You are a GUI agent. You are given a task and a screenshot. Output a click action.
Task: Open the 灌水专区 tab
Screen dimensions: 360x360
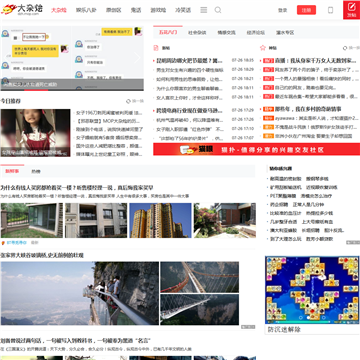(285, 33)
